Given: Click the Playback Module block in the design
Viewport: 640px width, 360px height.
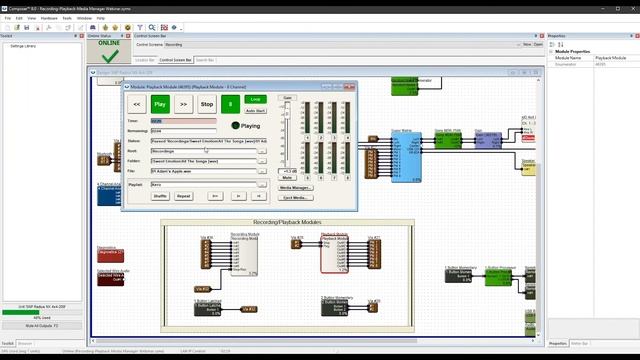Looking at the screenshot, I should [334, 254].
